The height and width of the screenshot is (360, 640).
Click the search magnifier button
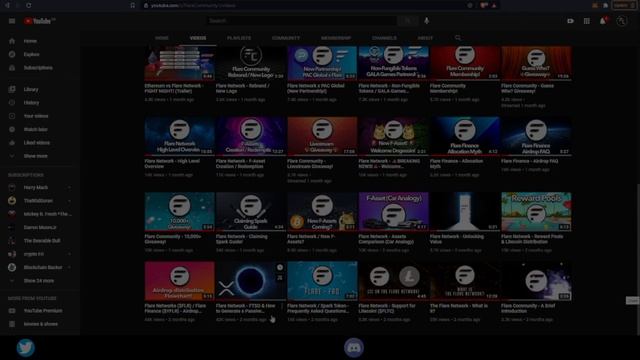tap(407, 20)
